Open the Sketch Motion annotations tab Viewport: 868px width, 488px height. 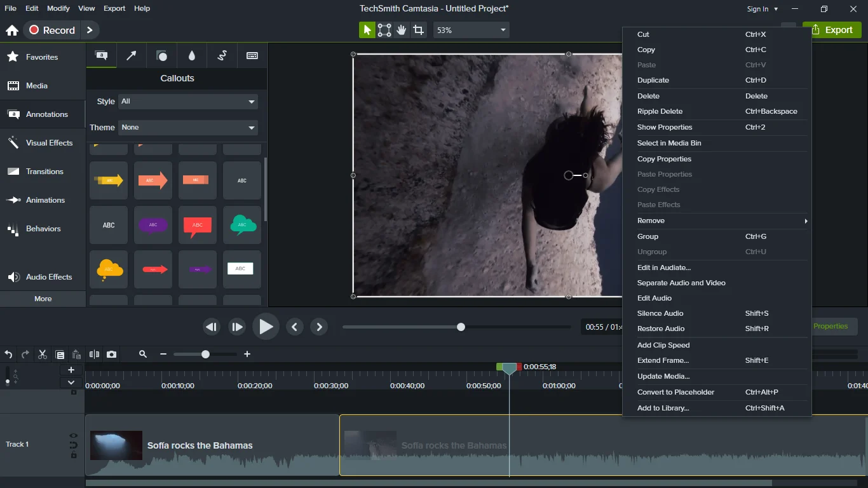pyautogui.click(x=222, y=56)
